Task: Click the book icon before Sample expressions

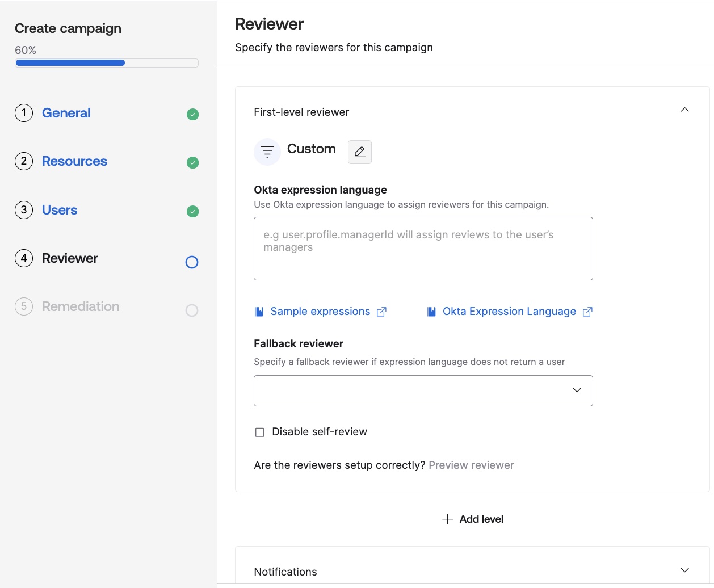Action: coord(259,312)
